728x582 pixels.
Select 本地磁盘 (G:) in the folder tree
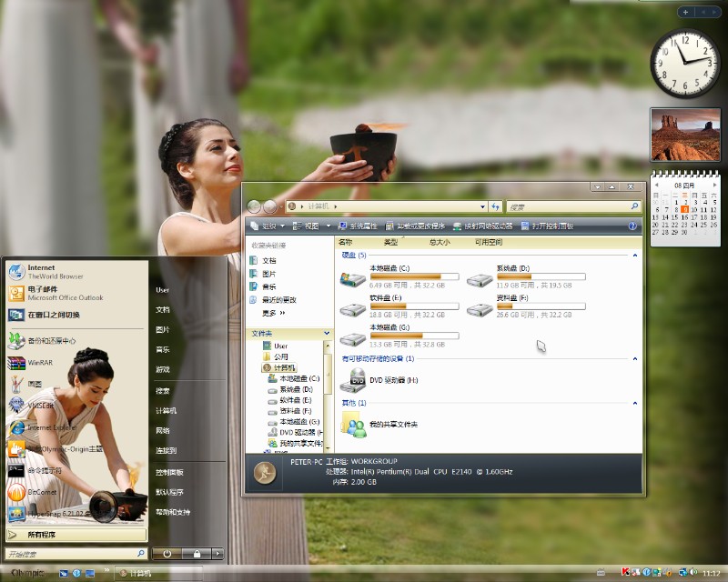coord(294,422)
